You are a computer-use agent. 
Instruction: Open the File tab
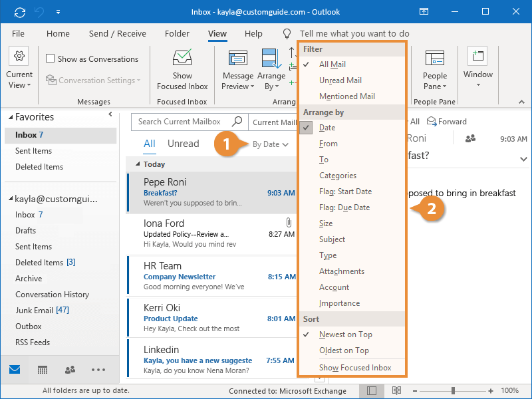pyautogui.click(x=18, y=34)
